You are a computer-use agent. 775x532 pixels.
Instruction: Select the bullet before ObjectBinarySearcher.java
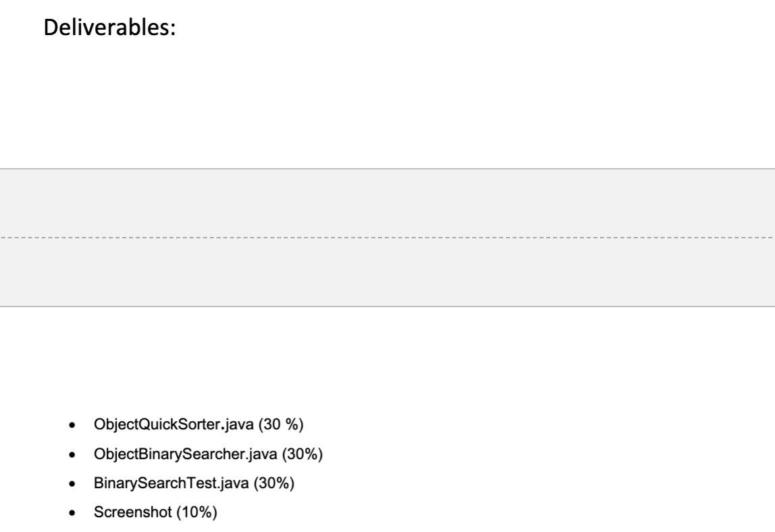(x=72, y=454)
